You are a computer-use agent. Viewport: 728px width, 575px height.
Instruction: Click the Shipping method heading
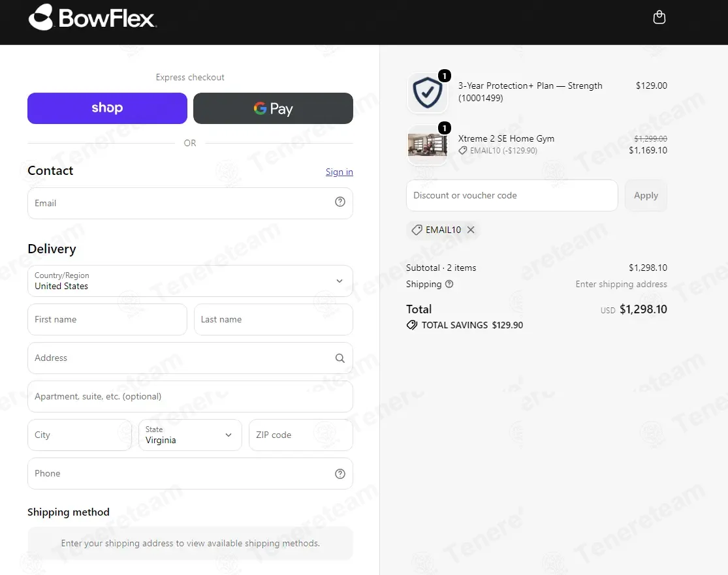(69, 512)
